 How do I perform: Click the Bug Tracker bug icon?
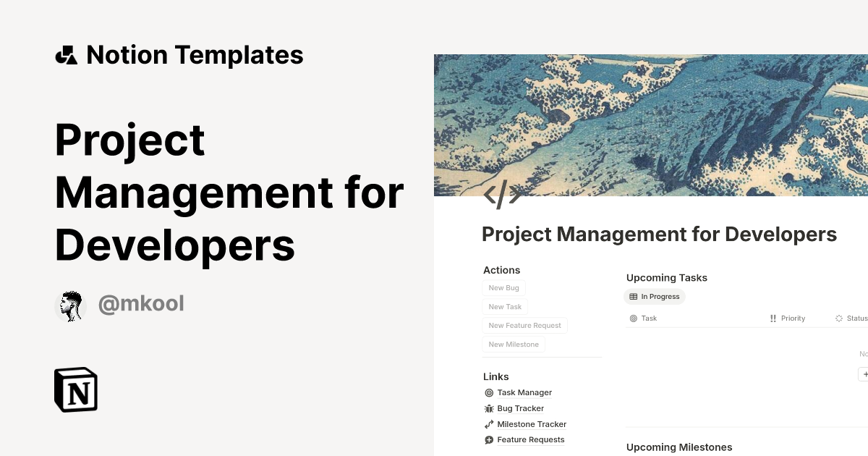(x=489, y=409)
